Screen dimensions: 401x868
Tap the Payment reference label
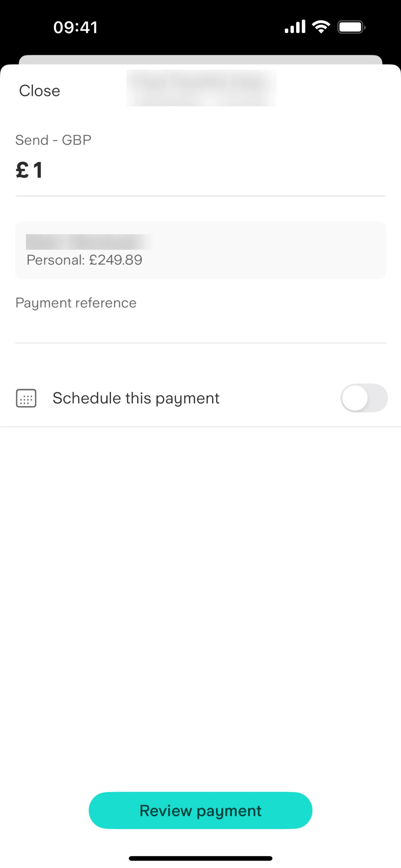pyautogui.click(x=76, y=303)
